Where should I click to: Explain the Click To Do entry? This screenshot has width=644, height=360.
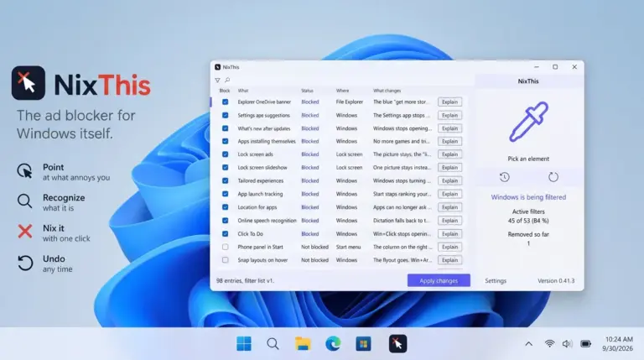pyautogui.click(x=449, y=234)
